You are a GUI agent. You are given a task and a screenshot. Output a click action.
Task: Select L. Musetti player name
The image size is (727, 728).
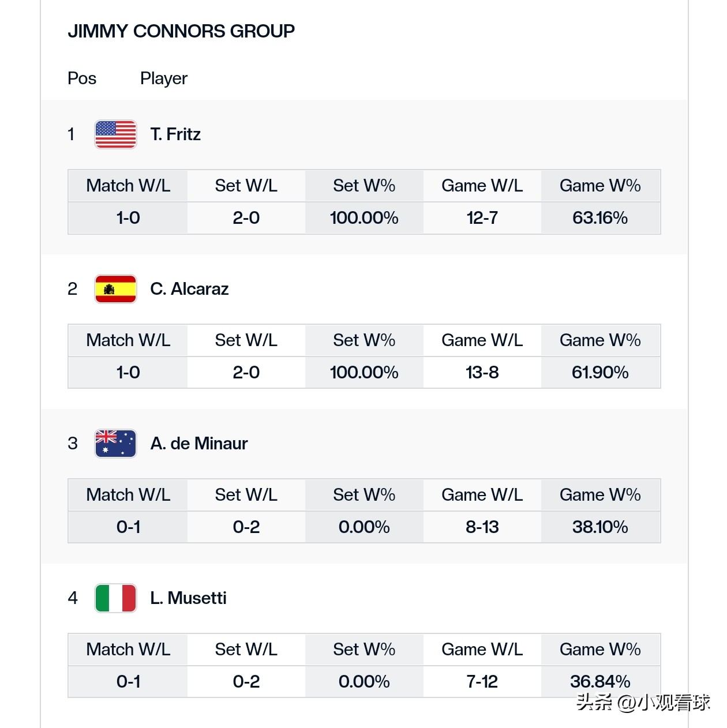[188, 598]
